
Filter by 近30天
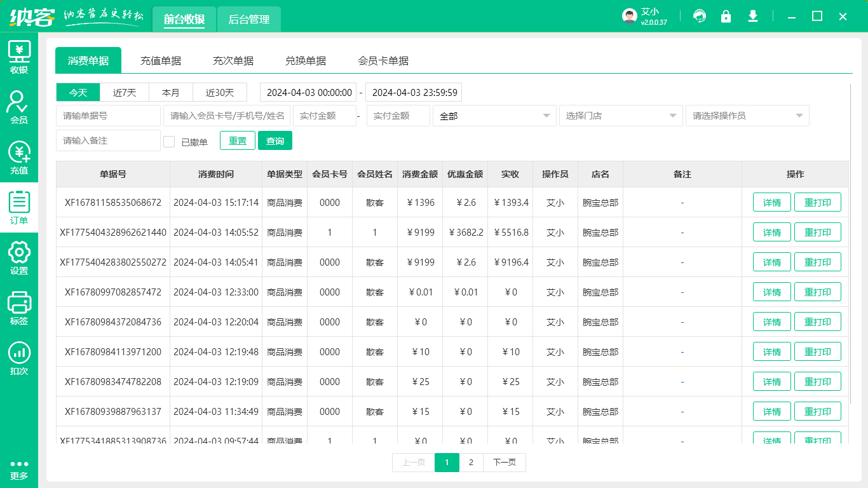(220, 92)
